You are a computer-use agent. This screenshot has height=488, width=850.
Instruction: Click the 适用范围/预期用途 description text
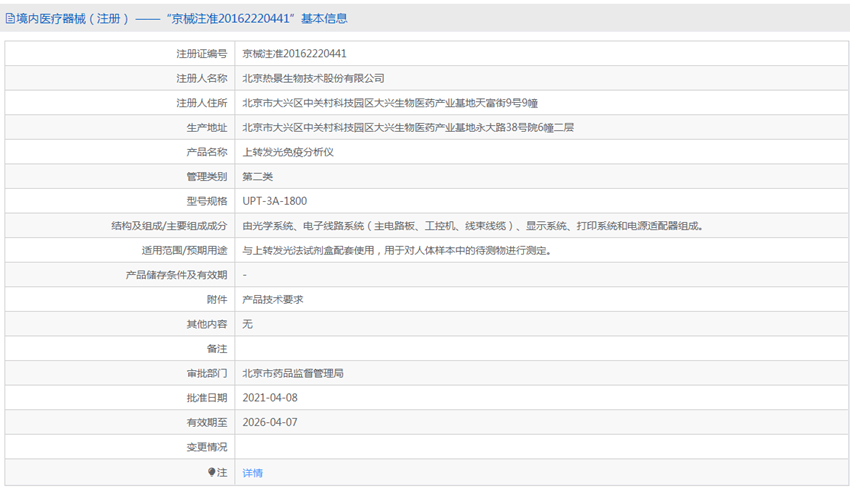397,251
